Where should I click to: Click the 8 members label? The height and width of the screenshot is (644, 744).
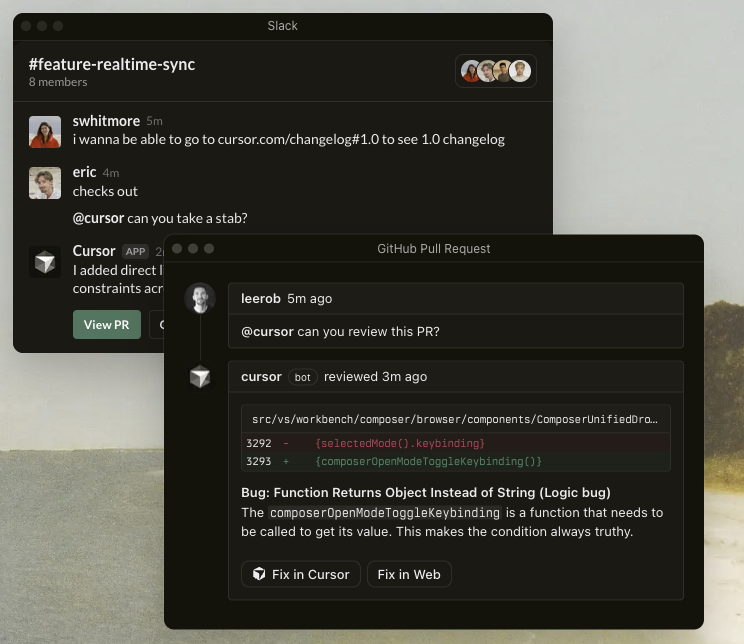click(x=58, y=82)
